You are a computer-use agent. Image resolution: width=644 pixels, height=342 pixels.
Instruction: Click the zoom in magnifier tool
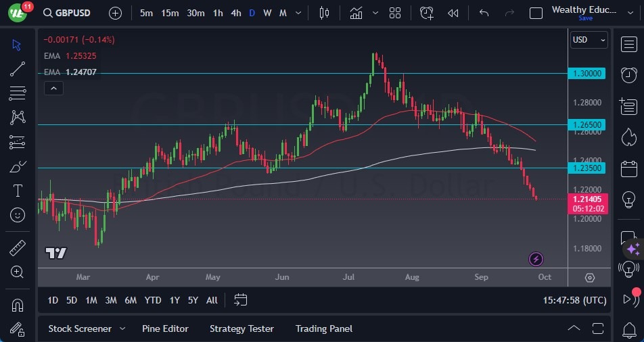[x=18, y=272]
